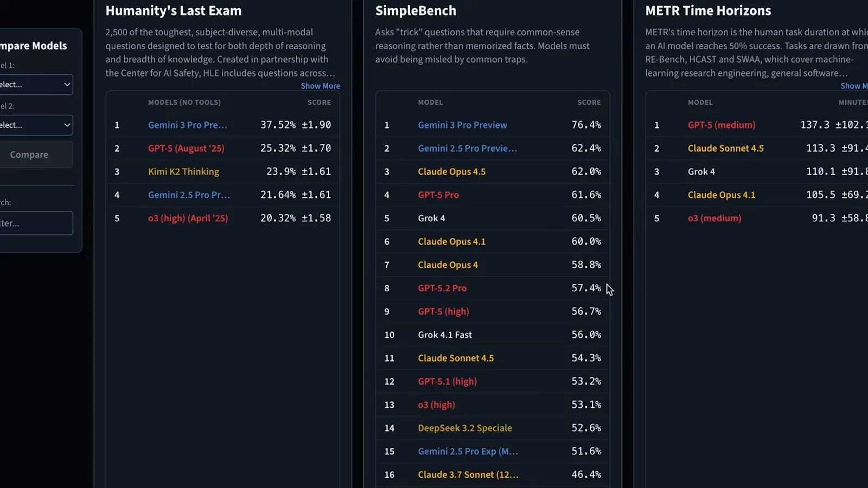This screenshot has height=488, width=868.
Task: Click the search filter input field
Action: (36, 223)
